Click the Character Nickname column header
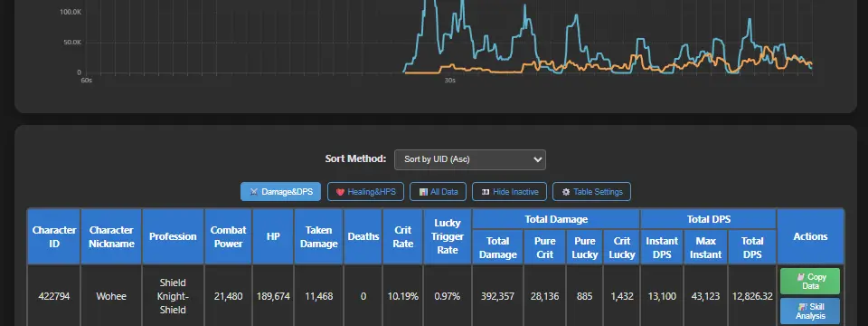This screenshot has width=868, height=326. pos(111,236)
